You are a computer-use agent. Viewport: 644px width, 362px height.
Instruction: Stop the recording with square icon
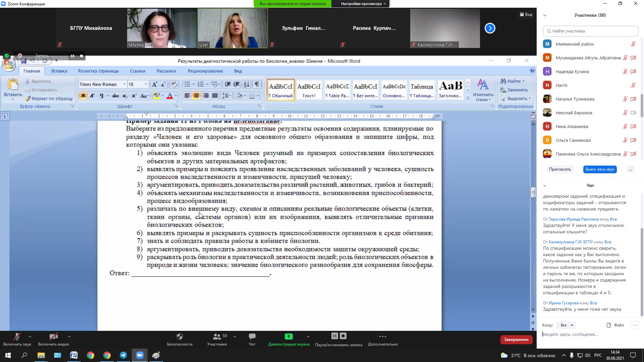point(343,336)
